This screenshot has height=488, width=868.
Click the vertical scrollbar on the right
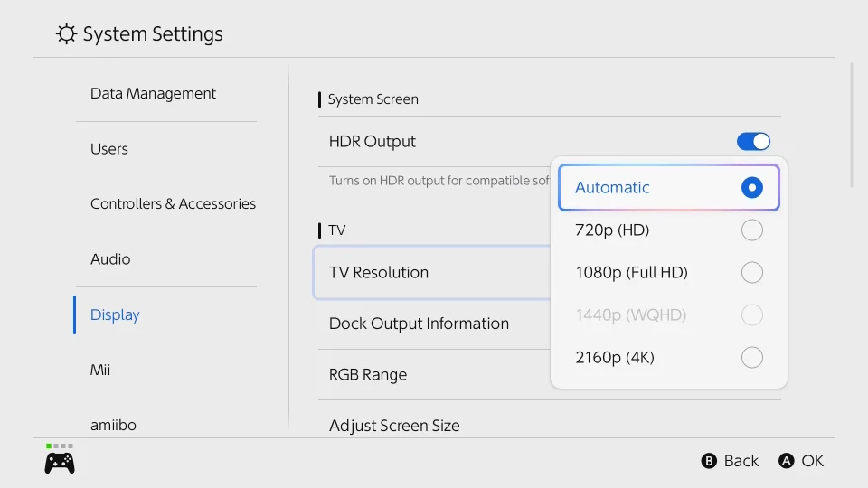[x=852, y=125]
